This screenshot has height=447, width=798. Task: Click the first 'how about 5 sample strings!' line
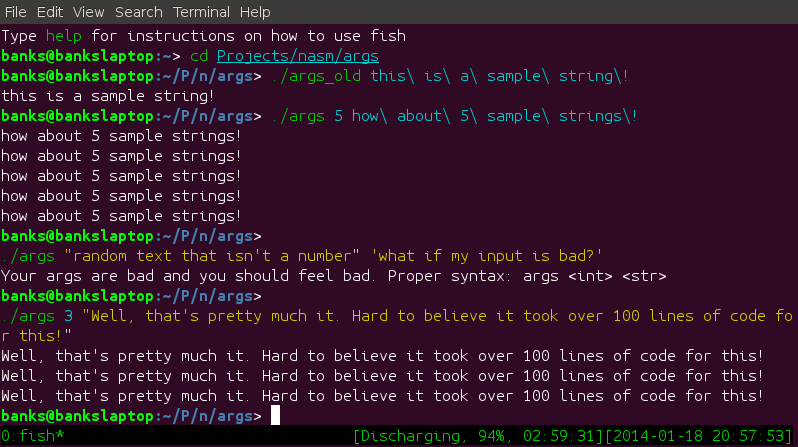(121, 136)
